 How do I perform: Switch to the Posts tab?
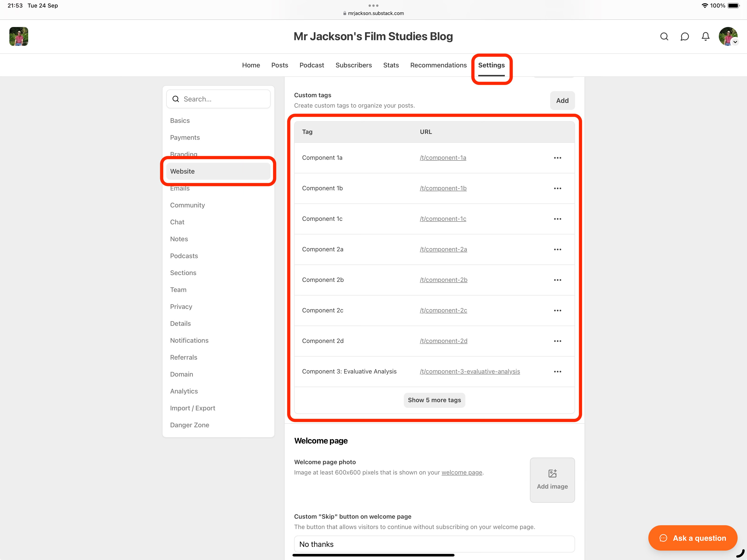[x=280, y=65]
